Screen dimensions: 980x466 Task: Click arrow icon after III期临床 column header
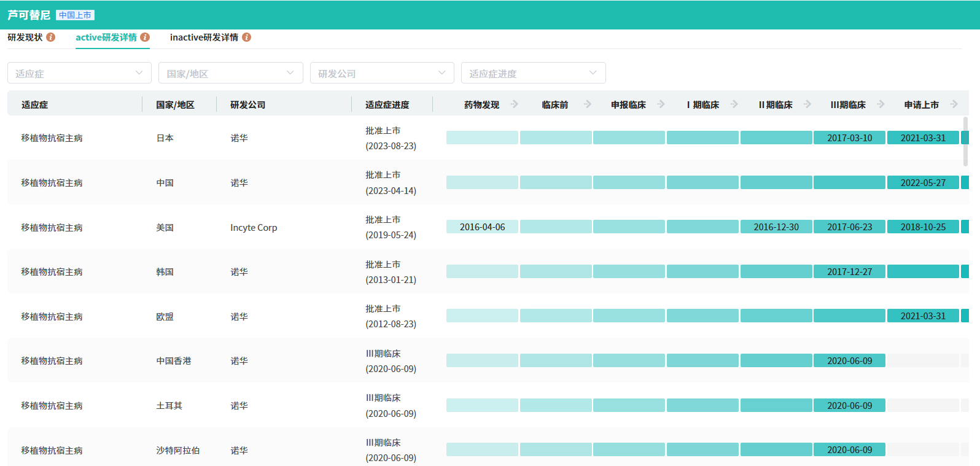point(881,104)
